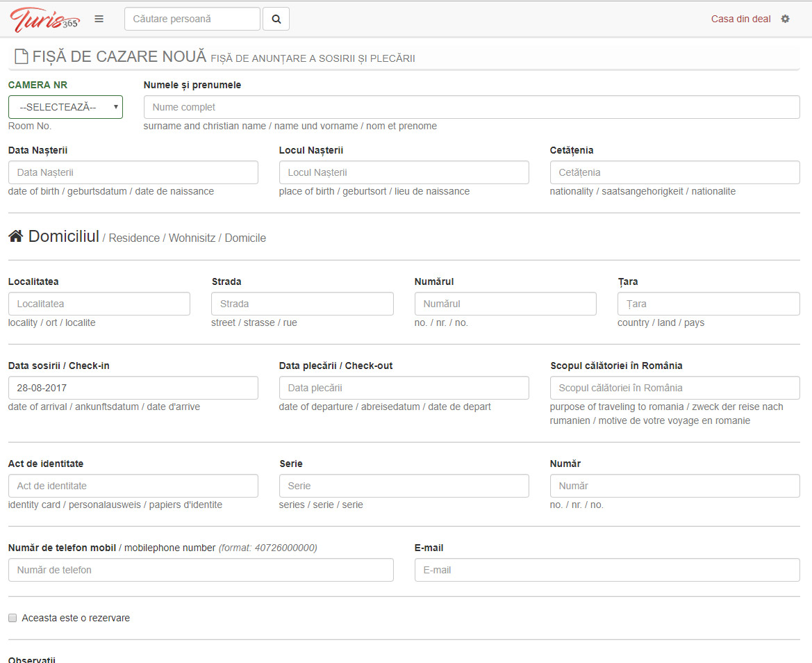The width and height of the screenshot is (812, 663).
Task: Click the '(format: 40726000000)' hint text
Action: coord(267,548)
